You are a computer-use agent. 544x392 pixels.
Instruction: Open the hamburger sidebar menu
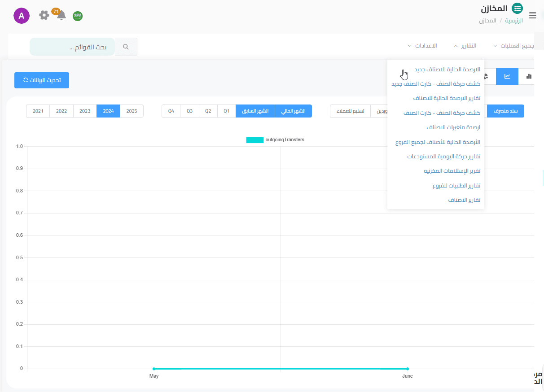point(533,15)
